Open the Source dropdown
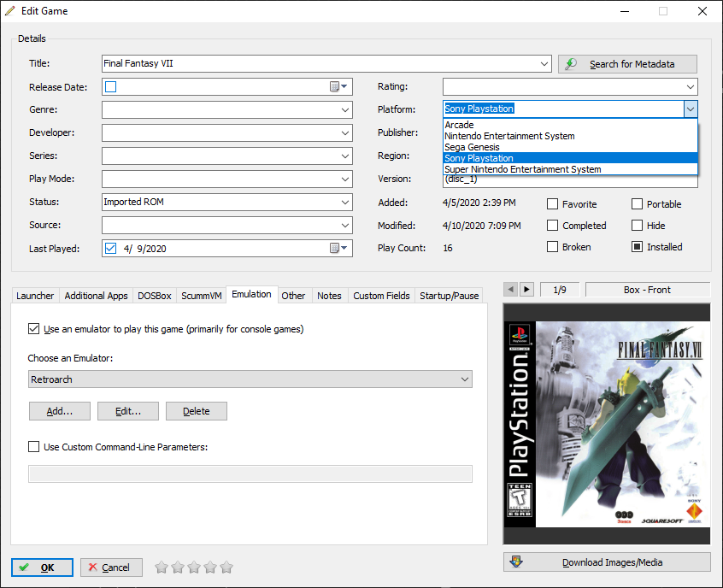Viewport: 723px width, 588px height. pos(345,225)
